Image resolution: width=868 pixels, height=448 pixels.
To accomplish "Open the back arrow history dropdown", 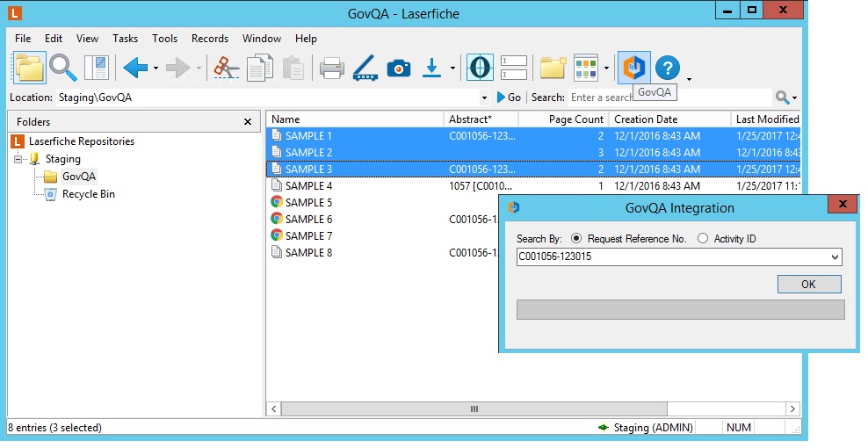I will pos(156,69).
